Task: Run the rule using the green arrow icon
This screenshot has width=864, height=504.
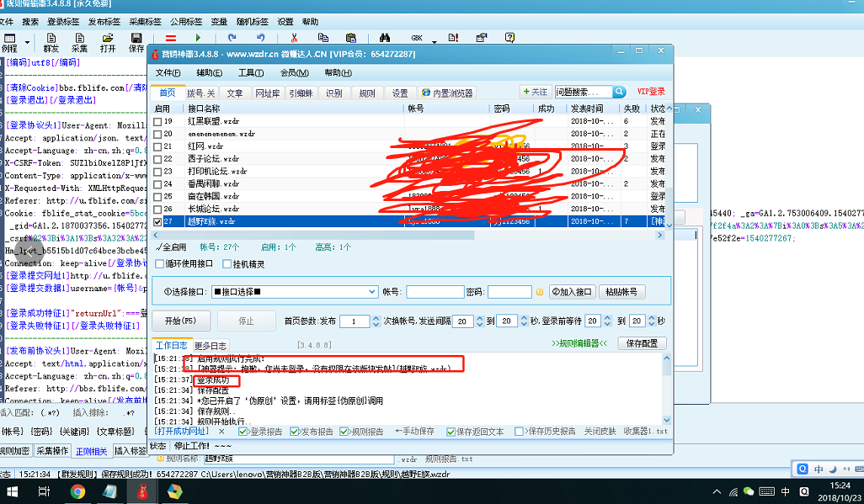Action: tap(198, 38)
